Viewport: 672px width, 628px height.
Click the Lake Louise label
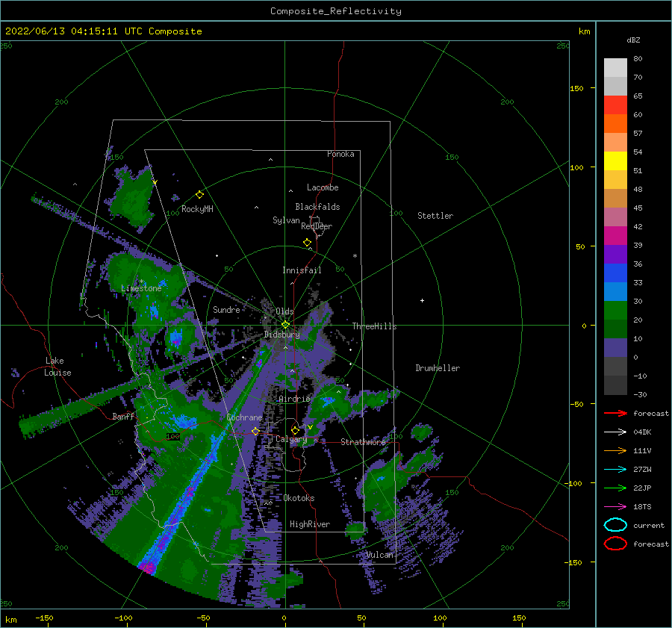tap(57, 367)
